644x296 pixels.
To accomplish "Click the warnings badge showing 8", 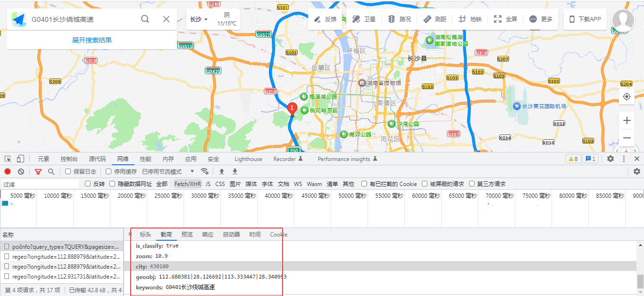I will click(573, 159).
